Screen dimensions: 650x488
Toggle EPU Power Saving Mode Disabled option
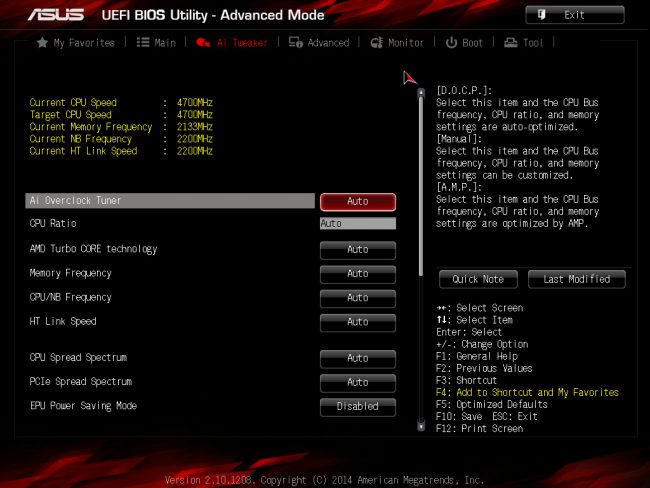click(357, 406)
